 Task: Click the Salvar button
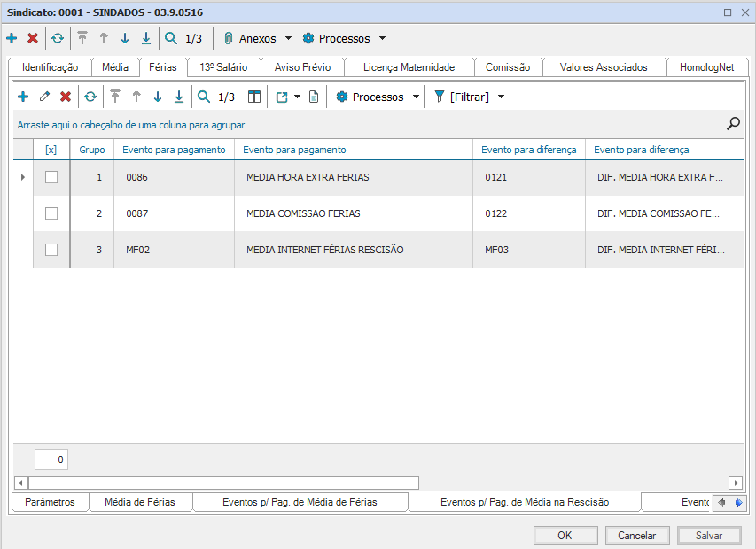pyautogui.click(x=709, y=536)
